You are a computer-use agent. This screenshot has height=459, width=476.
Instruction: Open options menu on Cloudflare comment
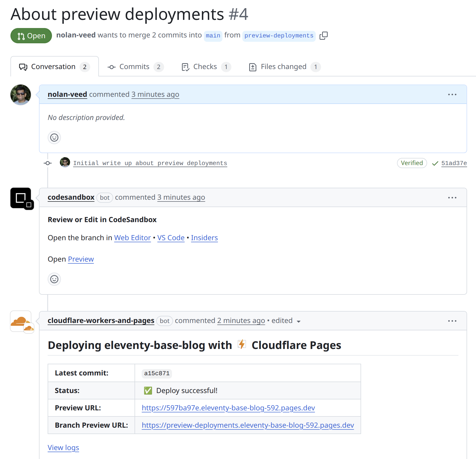452,321
